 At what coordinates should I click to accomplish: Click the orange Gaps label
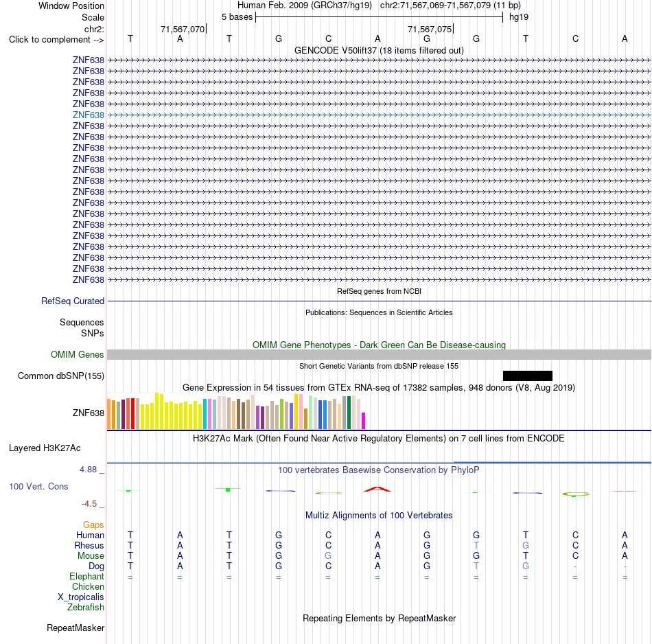click(x=93, y=525)
